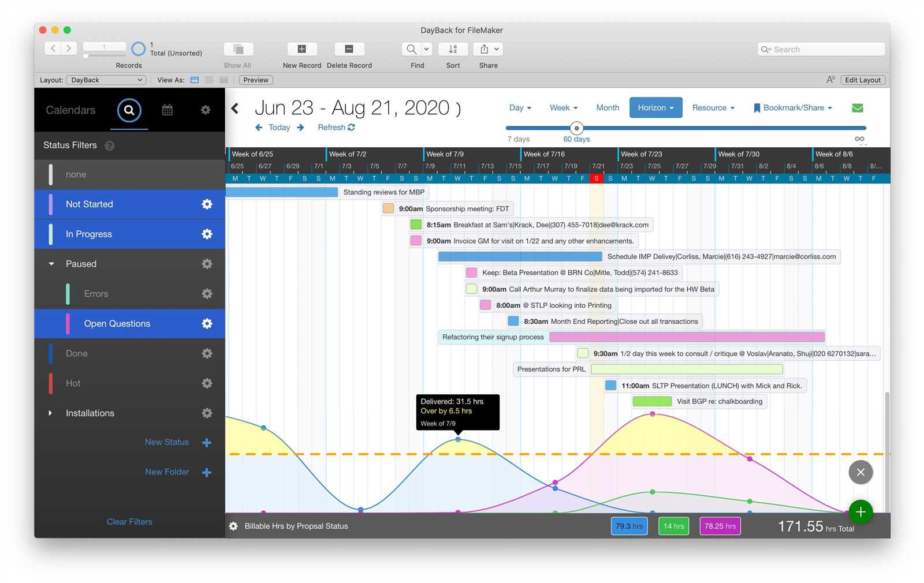924x583 pixels.
Task: Open the Bookmark/Share dropdown
Action: pos(793,108)
